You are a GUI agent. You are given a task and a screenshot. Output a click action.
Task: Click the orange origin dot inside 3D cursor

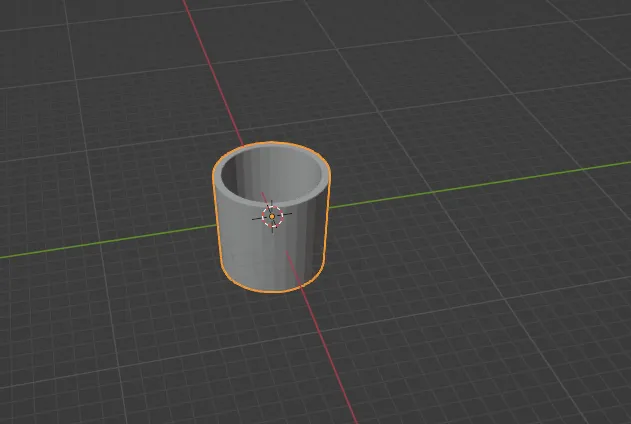coord(272,216)
